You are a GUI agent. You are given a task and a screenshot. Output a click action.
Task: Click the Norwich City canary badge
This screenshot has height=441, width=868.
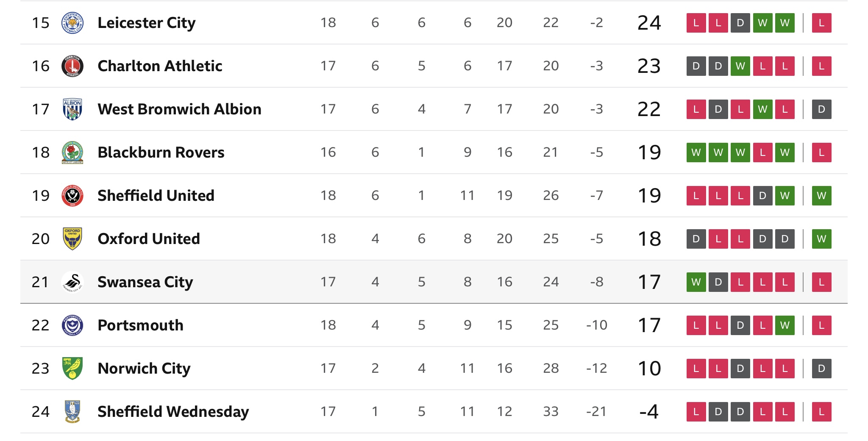72,369
